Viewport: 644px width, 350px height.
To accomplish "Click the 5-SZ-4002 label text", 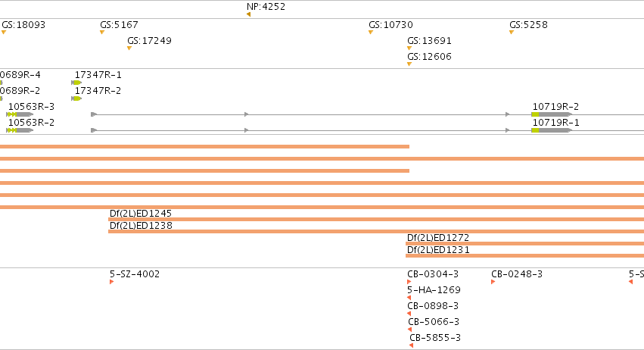I will pyautogui.click(x=135, y=274).
